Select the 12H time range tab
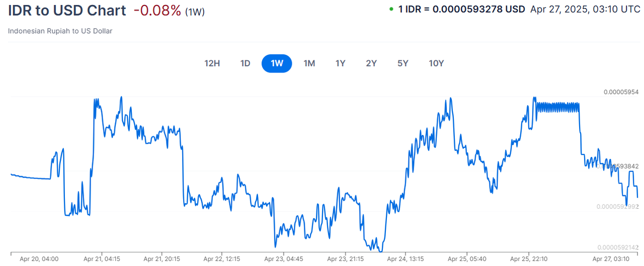 point(212,63)
